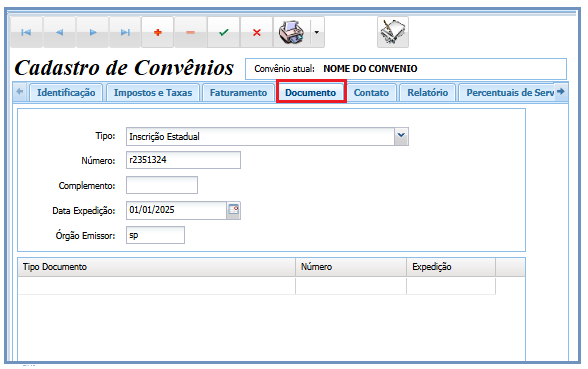
Task: Go to the first record
Action: [x=26, y=33]
